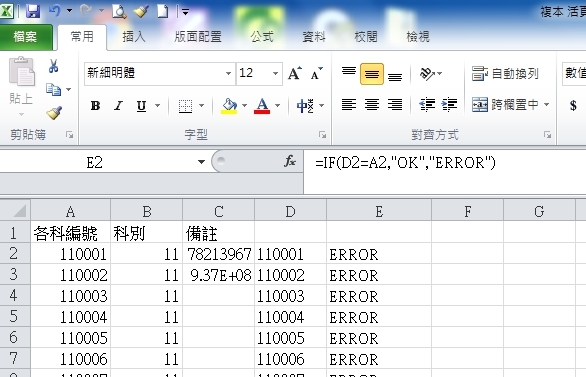The width and height of the screenshot is (586, 377).
Task: Click the phonetic guide (中) icon
Action: tap(305, 106)
